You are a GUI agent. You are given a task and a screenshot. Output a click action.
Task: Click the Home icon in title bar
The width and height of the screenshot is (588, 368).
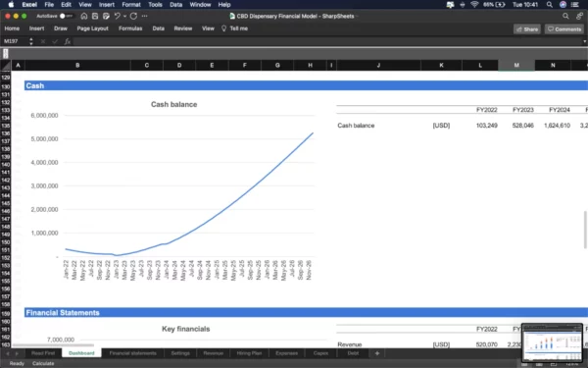click(x=84, y=16)
